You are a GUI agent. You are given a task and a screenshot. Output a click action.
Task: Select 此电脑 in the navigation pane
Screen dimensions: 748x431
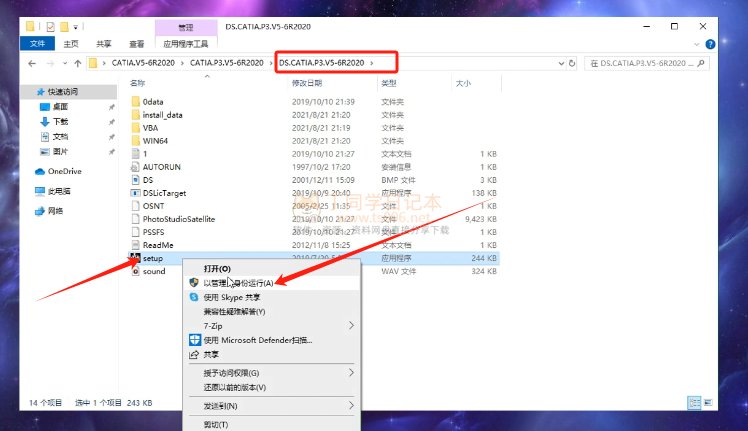point(59,191)
